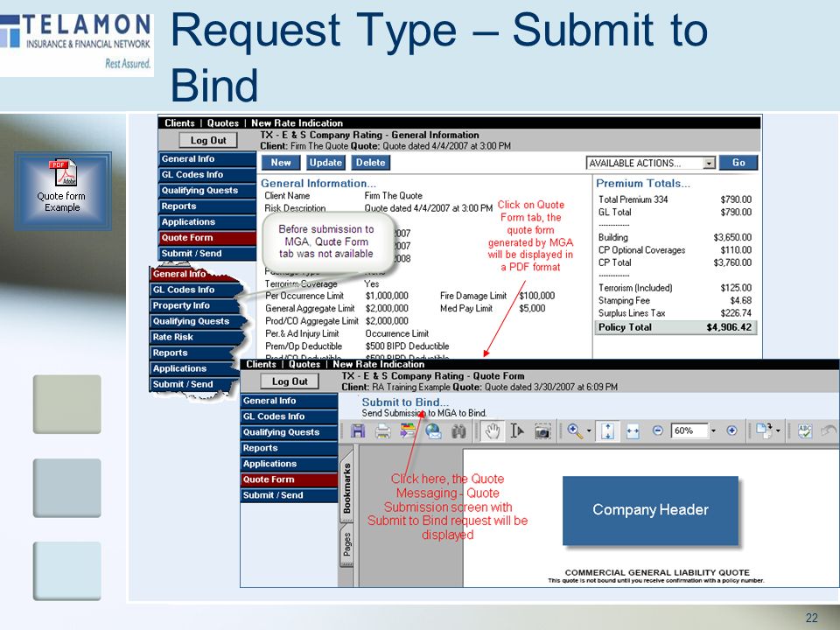Click the Save icon in PDF toolbar
The width and height of the screenshot is (840, 630).
(358, 431)
